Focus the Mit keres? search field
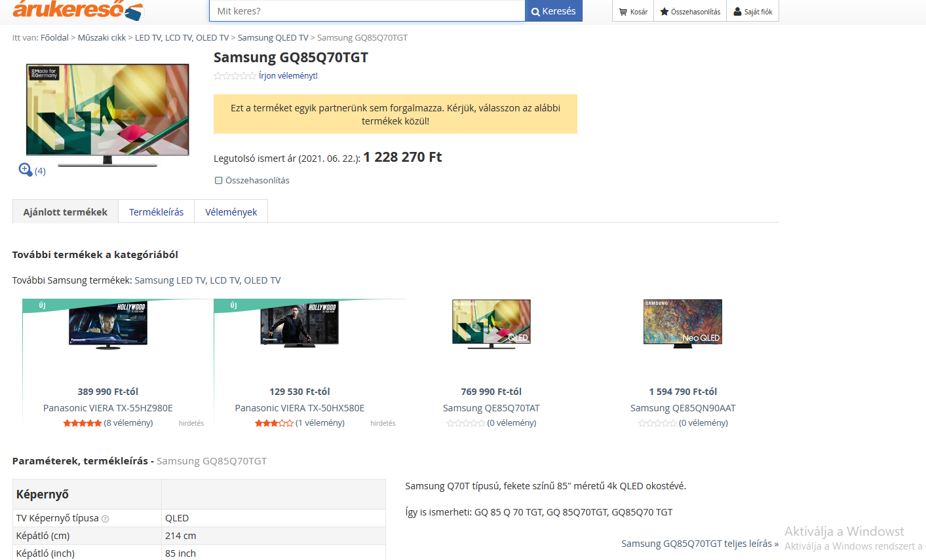The height and width of the screenshot is (560, 926). 367,11
